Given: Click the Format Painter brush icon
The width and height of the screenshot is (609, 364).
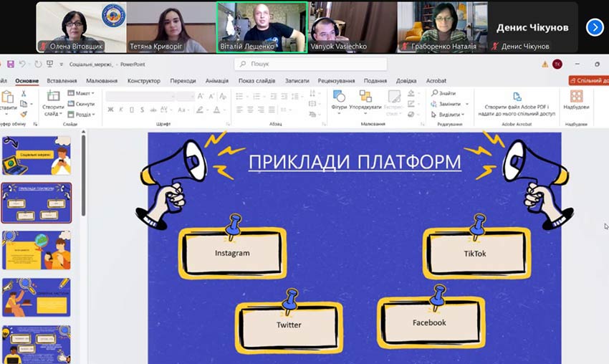Looking at the screenshot, I should [24, 113].
